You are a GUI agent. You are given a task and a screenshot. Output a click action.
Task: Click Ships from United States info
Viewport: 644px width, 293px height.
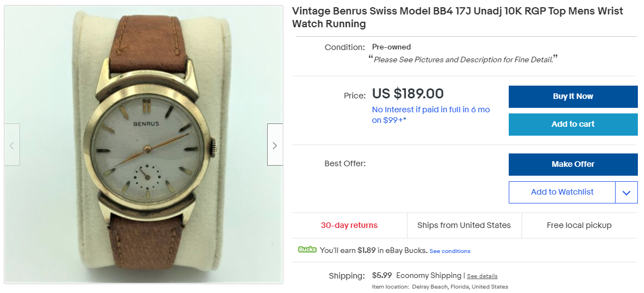464,225
